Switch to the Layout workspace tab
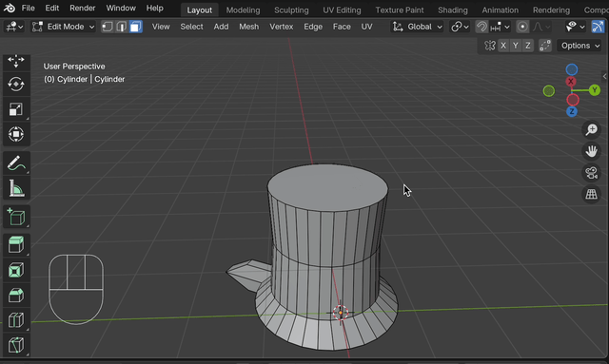Viewport: 609px width, 364px height. [199, 10]
